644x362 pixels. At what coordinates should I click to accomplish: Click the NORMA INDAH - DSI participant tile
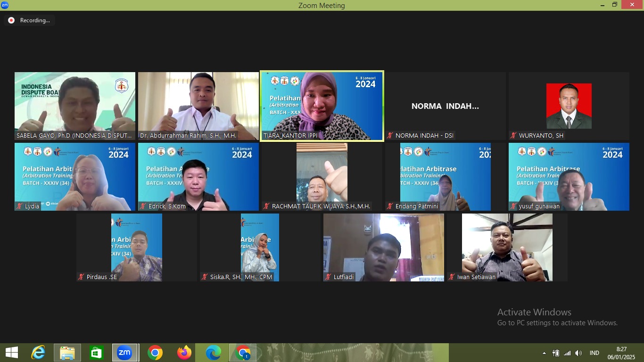(x=445, y=106)
